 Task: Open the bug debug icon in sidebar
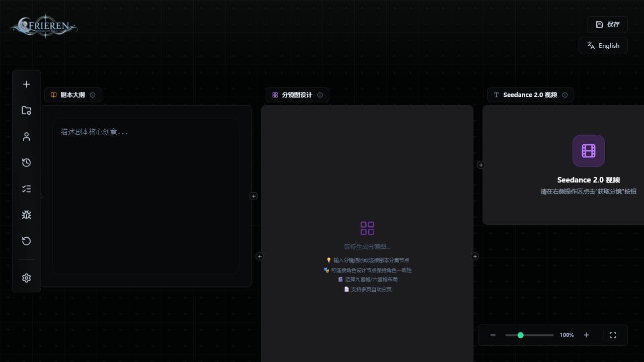coord(27,215)
